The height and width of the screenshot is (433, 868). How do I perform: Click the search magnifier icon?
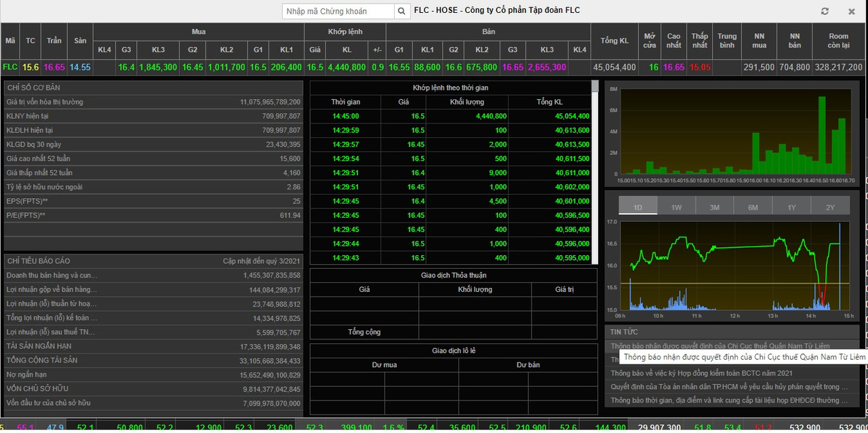(402, 11)
